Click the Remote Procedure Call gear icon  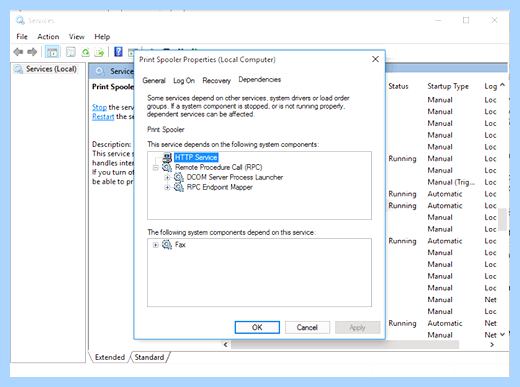(167, 167)
